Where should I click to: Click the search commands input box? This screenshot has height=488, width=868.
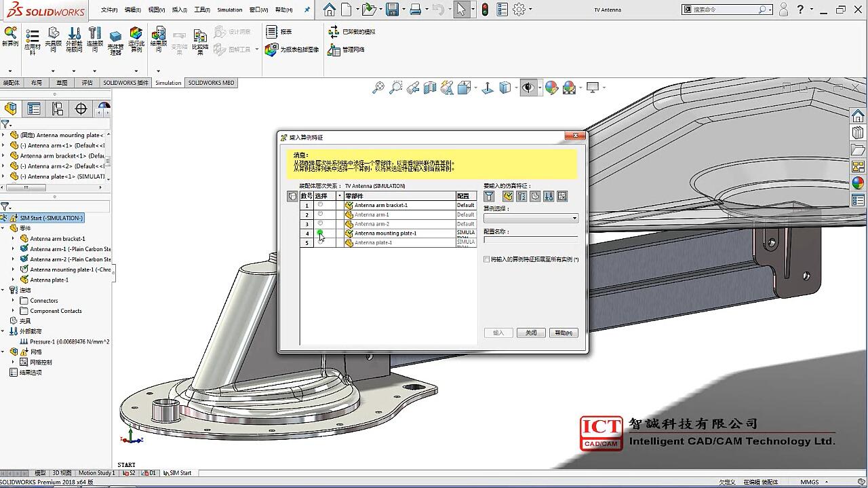[727, 10]
